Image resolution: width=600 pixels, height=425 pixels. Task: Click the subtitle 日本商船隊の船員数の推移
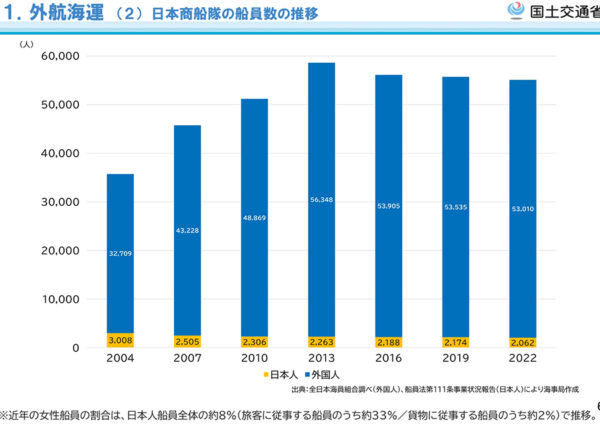pyautogui.click(x=235, y=16)
